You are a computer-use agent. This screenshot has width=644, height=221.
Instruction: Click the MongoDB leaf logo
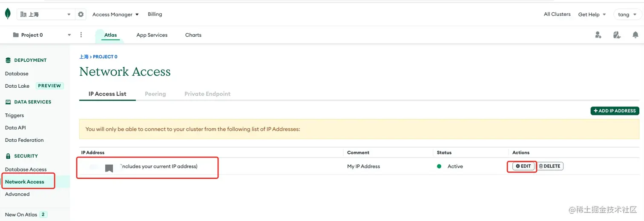click(x=8, y=14)
